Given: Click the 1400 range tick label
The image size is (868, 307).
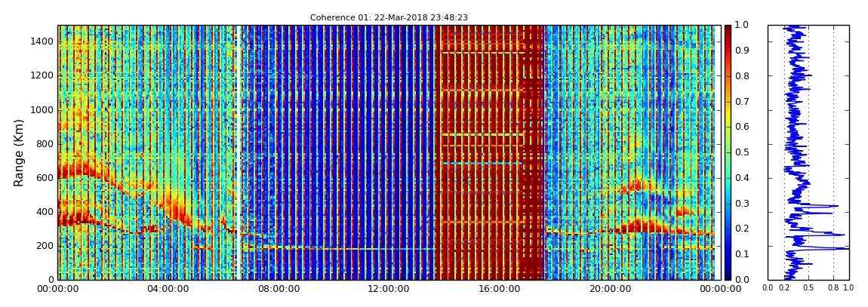Looking at the screenshot, I should 43,42.
